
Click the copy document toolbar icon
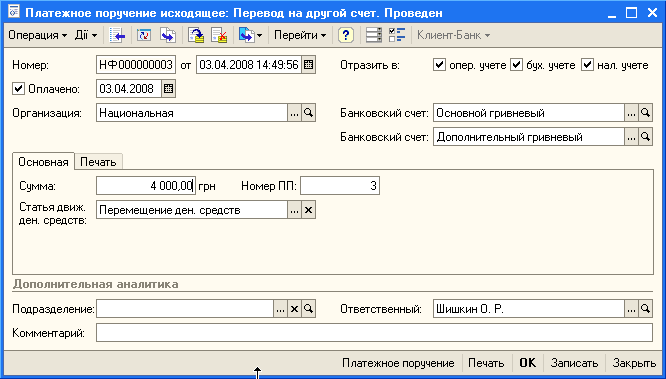coord(168,35)
